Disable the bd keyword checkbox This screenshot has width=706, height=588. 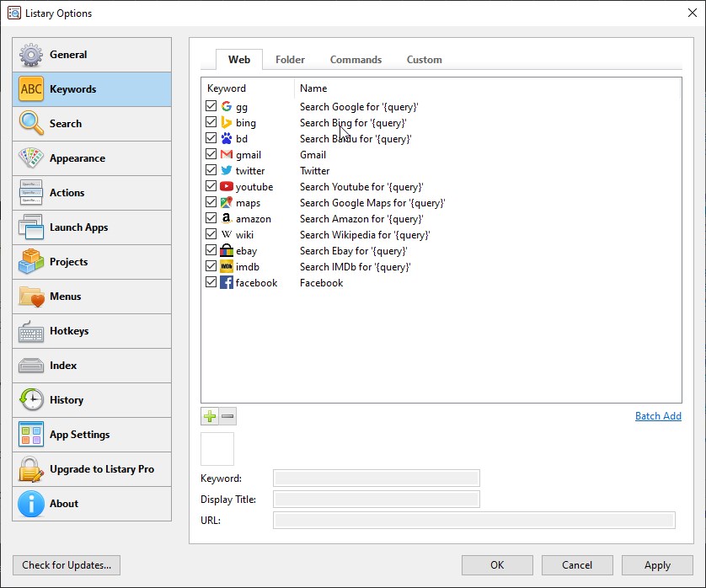pos(211,138)
